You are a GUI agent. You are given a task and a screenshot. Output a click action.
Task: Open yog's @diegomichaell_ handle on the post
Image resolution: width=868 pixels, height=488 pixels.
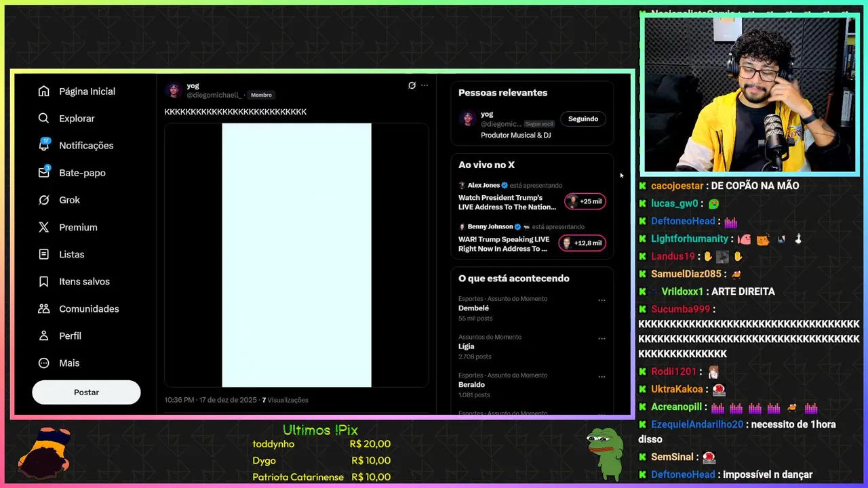pos(214,95)
